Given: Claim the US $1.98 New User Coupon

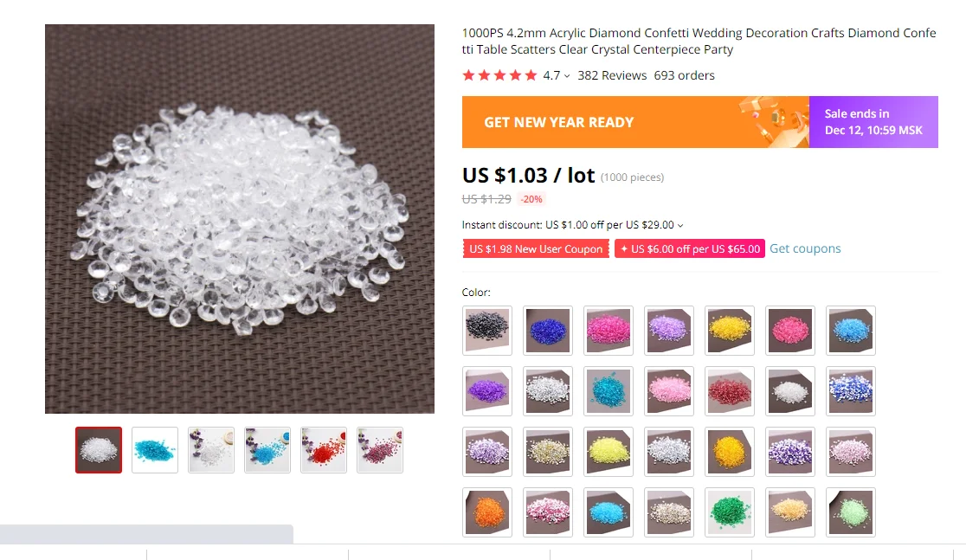Looking at the screenshot, I should point(536,249).
